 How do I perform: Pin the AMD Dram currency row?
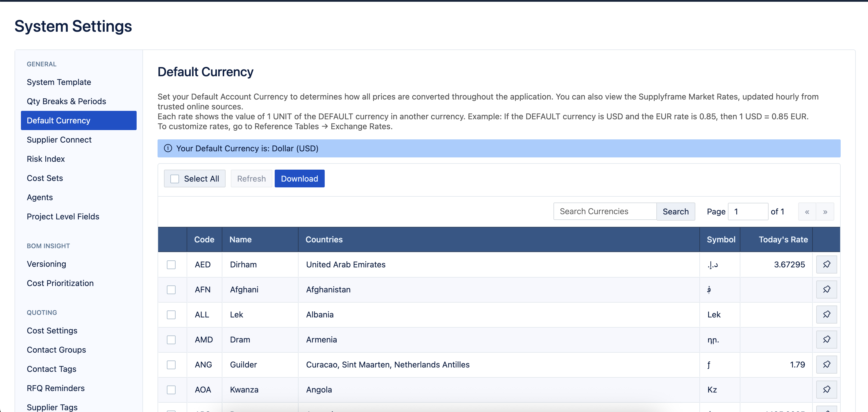826,339
